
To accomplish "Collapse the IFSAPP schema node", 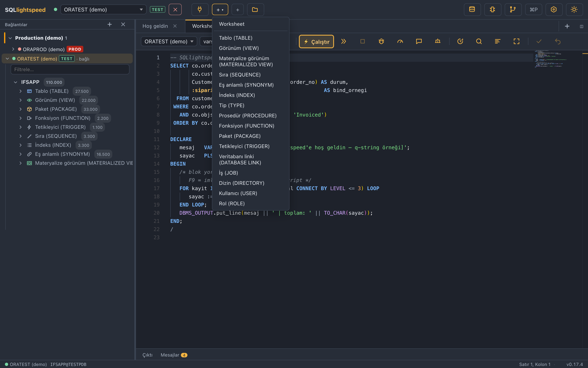I will 16,82.
